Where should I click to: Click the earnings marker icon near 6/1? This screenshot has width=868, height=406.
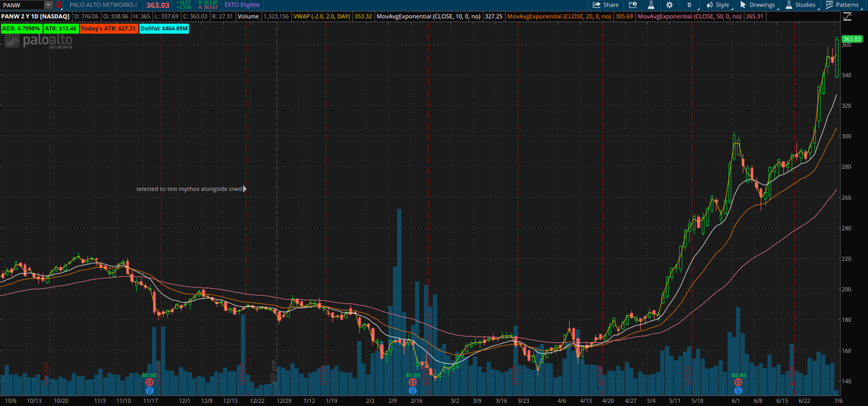point(738,382)
